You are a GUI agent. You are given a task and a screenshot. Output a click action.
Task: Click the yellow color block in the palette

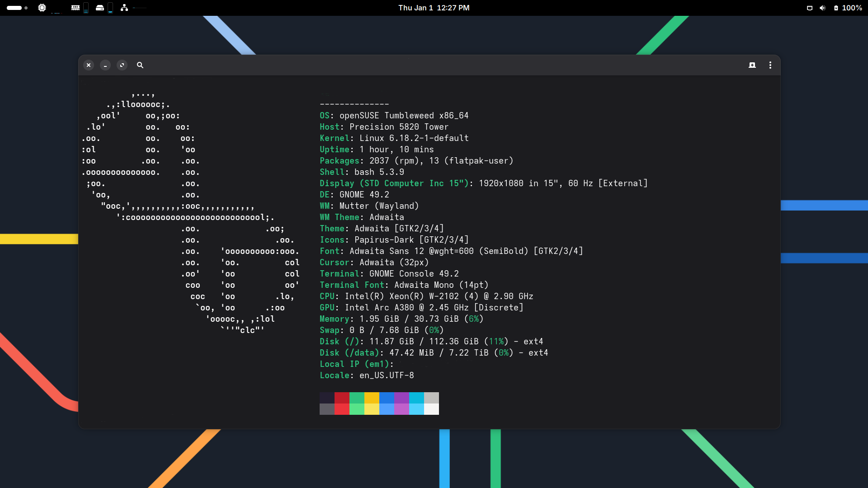click(x=372, y=398)
